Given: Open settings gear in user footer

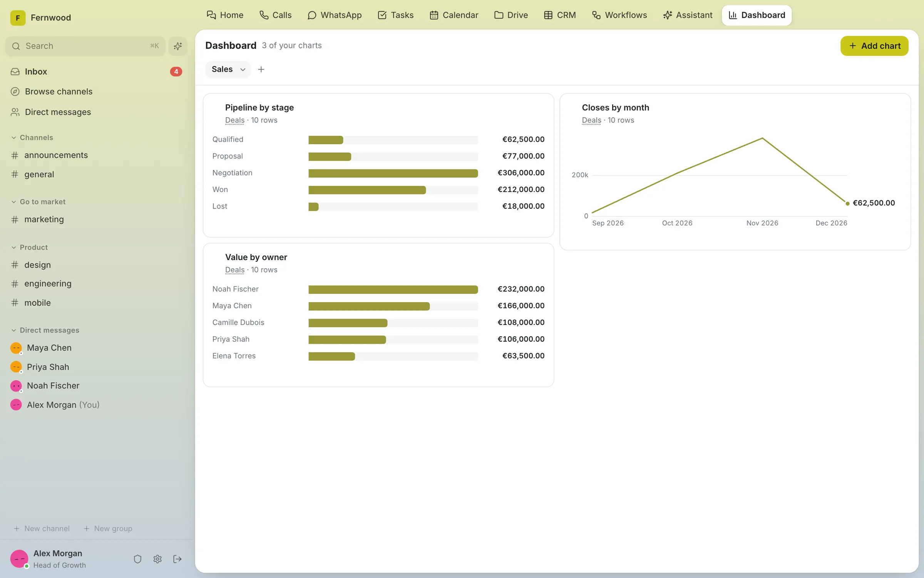Looking at the screenshot, I should click(x=157, y=559).
